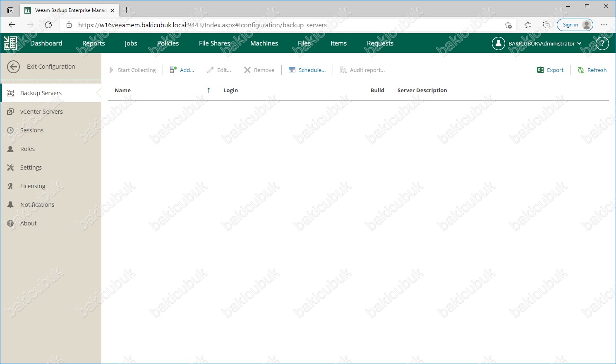The height and width of the screenshot is (364, 616).
Task: Click the Remove toolbar button
Action: [x=259, y=70]
